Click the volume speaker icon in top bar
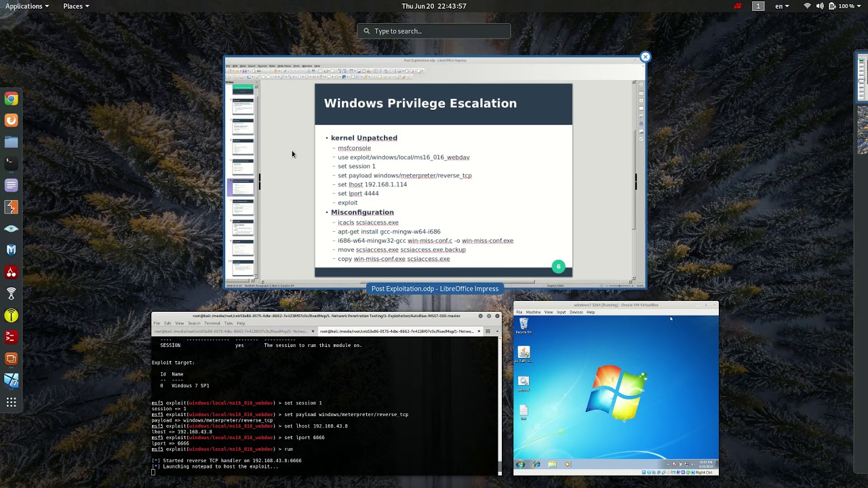Screen dimensions: 868x488 (820, 6)
